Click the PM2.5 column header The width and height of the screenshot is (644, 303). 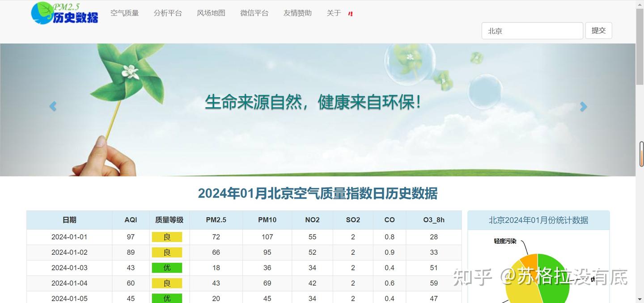[x=216, y=220]
